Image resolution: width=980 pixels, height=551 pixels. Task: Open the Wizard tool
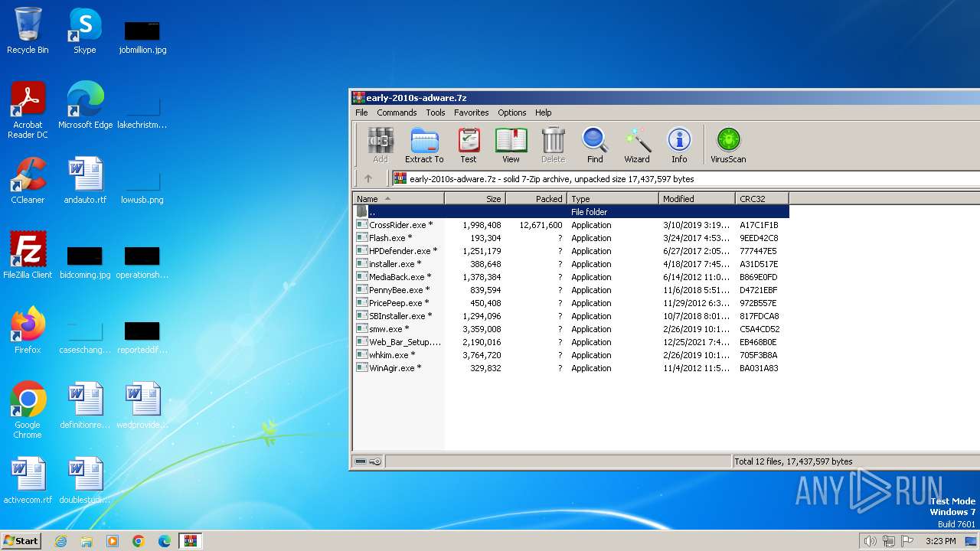pyautogui.click(x=637, y=145)
